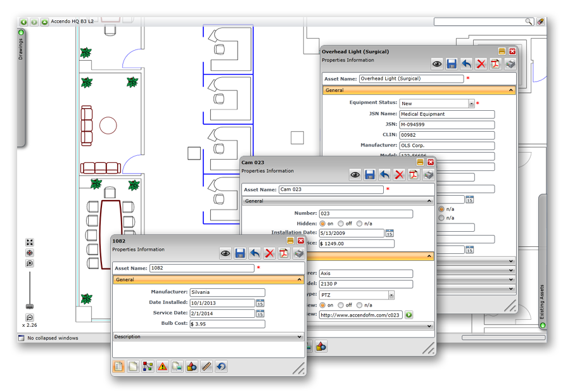This screenshot has height=392, width=570.
Task: Collapse General section in Overhead Light window
Action: pyautogui.click(x=419, y=90)
